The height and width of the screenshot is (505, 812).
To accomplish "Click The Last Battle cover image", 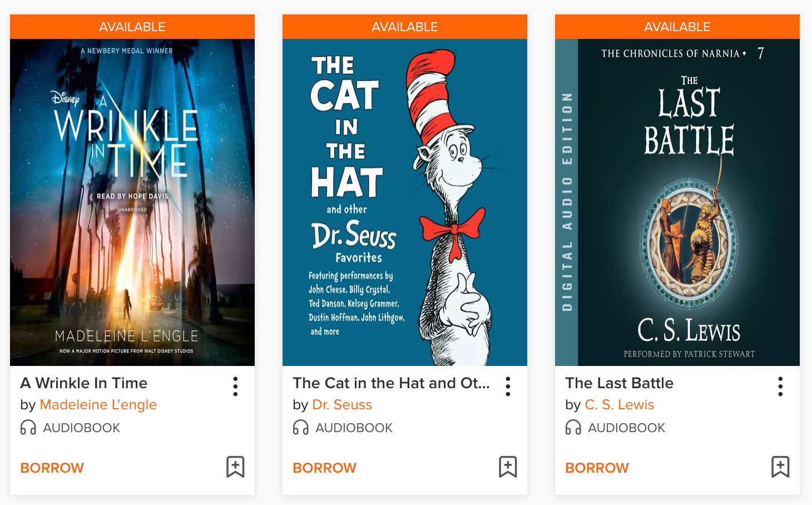I will (677, 202).
